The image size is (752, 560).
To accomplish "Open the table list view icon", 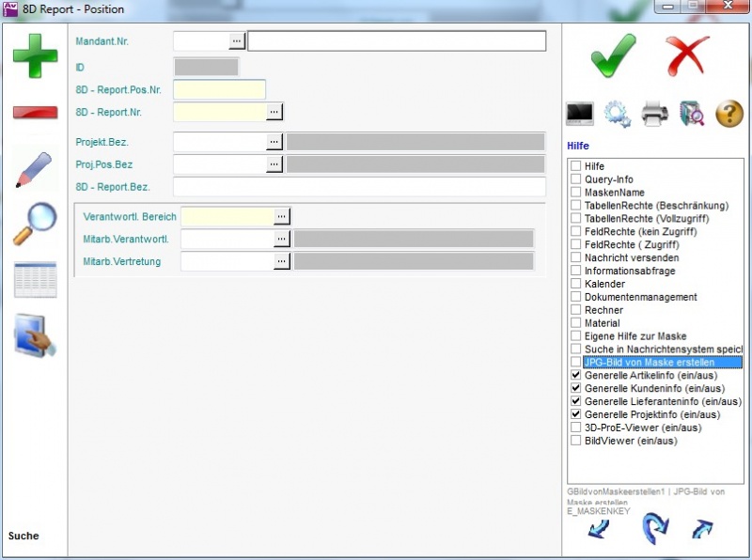I will coord(35,280).
